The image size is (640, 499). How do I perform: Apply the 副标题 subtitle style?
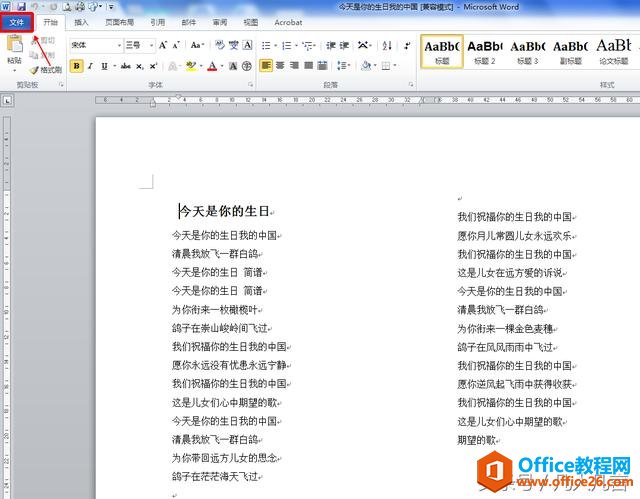[x=571, y=51]
